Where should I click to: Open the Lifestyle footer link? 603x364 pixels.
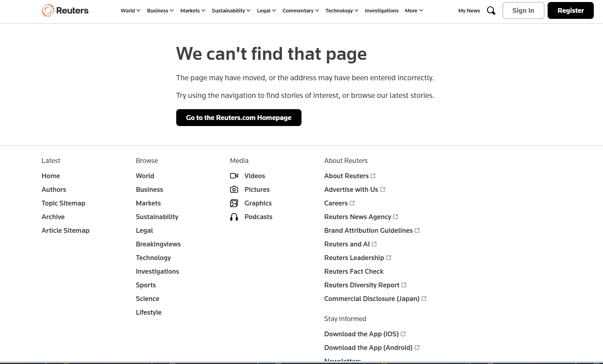click(x=149, y=312)
